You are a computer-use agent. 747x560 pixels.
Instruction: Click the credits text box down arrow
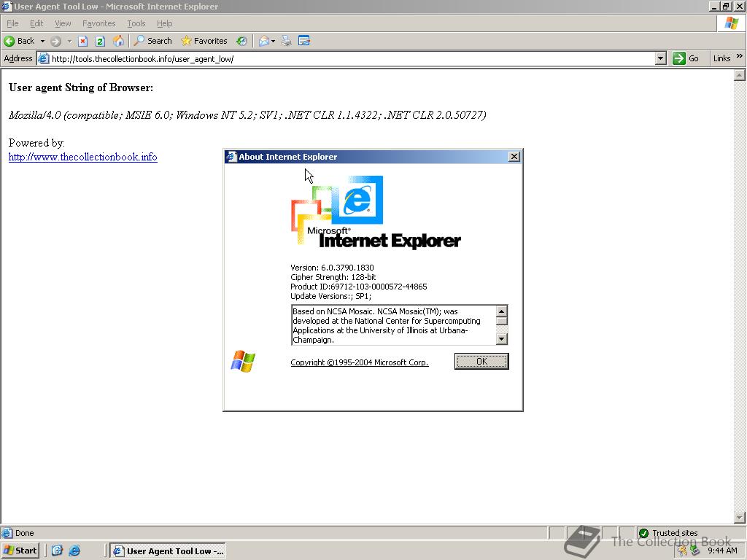pos(502,339)
